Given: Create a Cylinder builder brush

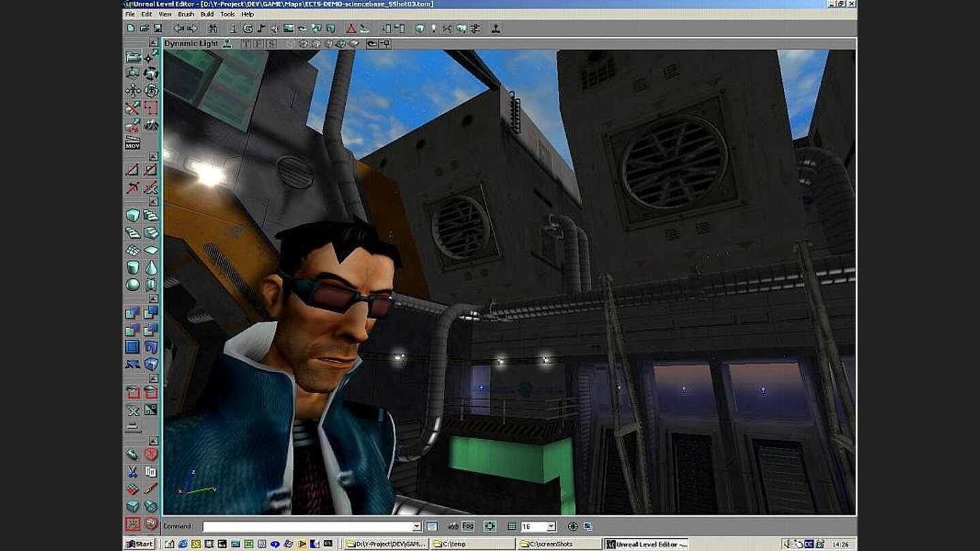Looking at the screenshot, I should (133, 267).
